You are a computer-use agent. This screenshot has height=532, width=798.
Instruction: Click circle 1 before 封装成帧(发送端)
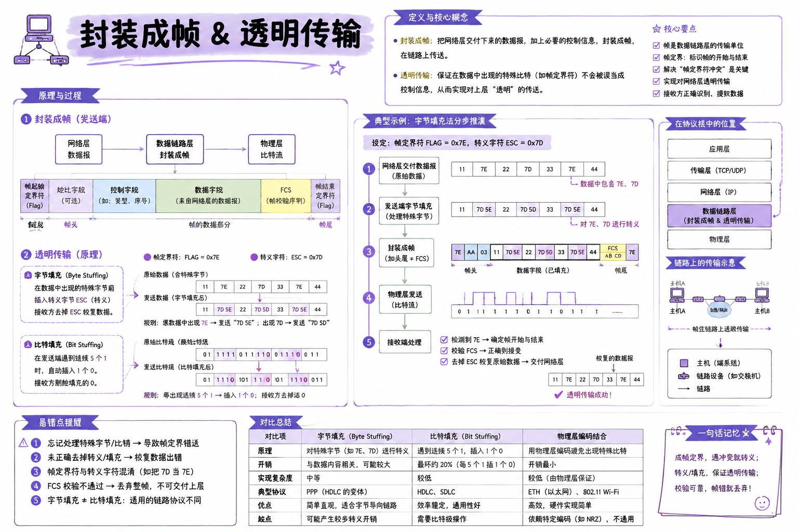click(x=26, y=119)
